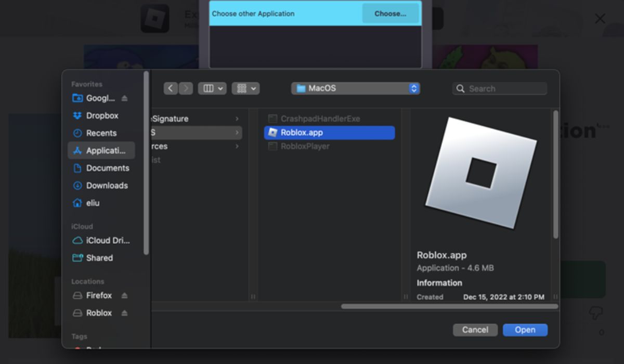Go forward with the right arrow button

pos(186,88)
